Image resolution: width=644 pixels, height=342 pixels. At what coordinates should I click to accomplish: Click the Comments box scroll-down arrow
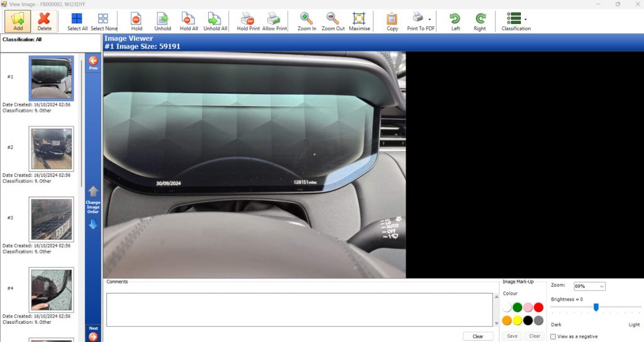point(497,324)
